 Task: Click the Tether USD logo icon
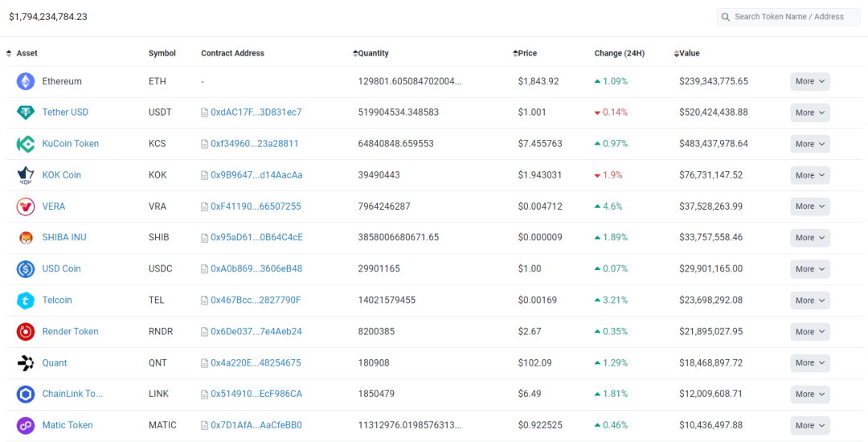click(26, 113)
